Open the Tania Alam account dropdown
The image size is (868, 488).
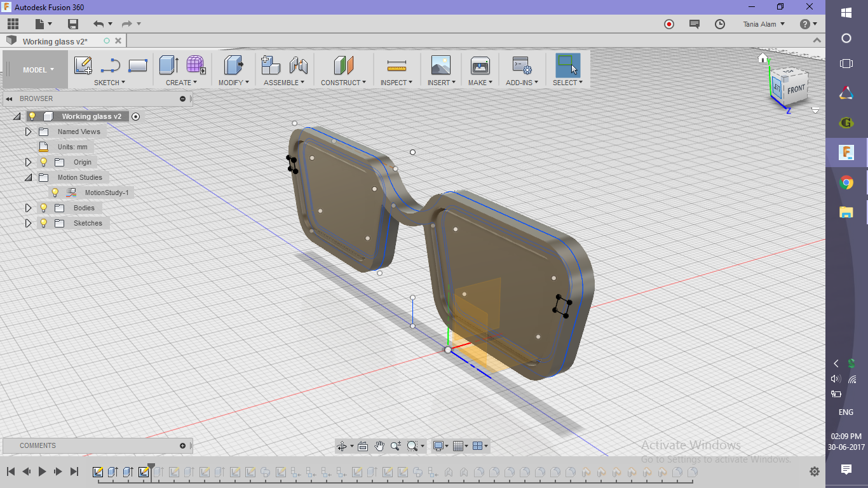click(764, 24)
